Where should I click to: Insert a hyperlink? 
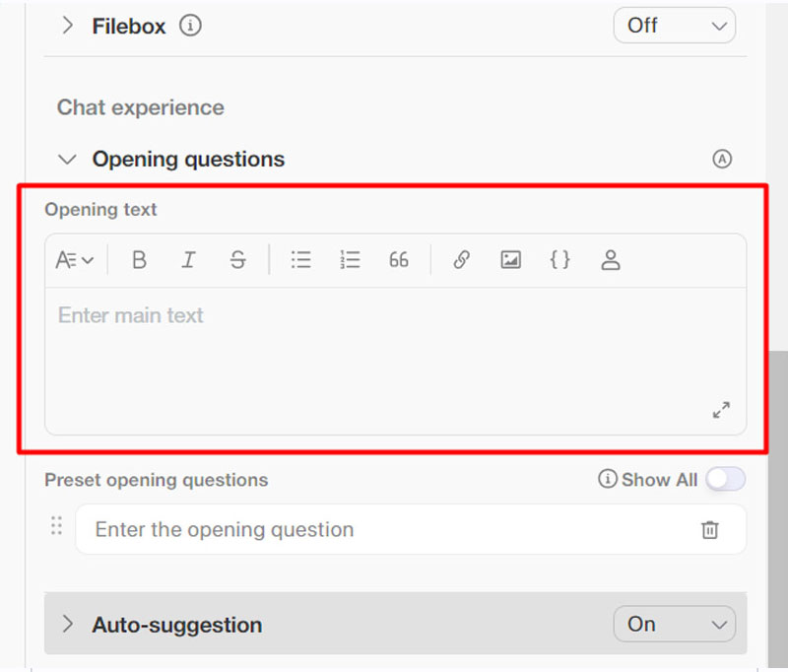tap(461, 260)
